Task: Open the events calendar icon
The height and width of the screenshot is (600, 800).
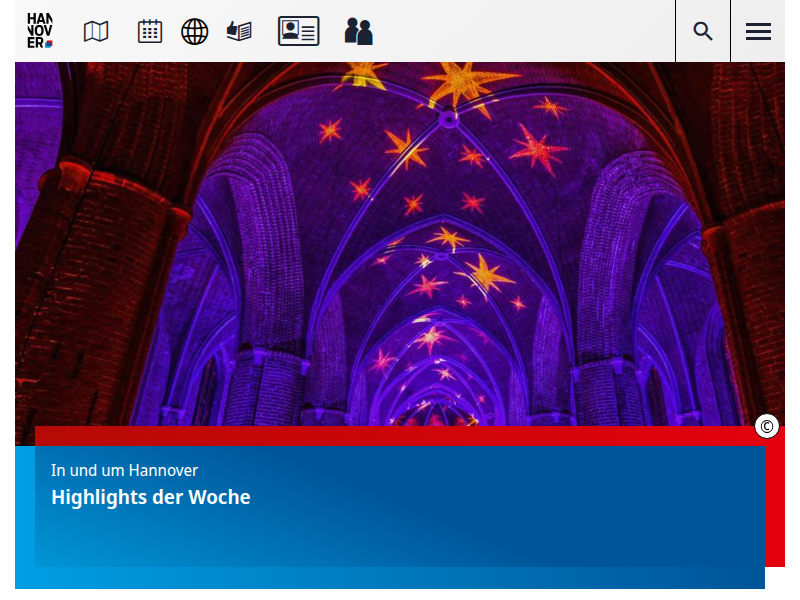Action: coord(150,32)
